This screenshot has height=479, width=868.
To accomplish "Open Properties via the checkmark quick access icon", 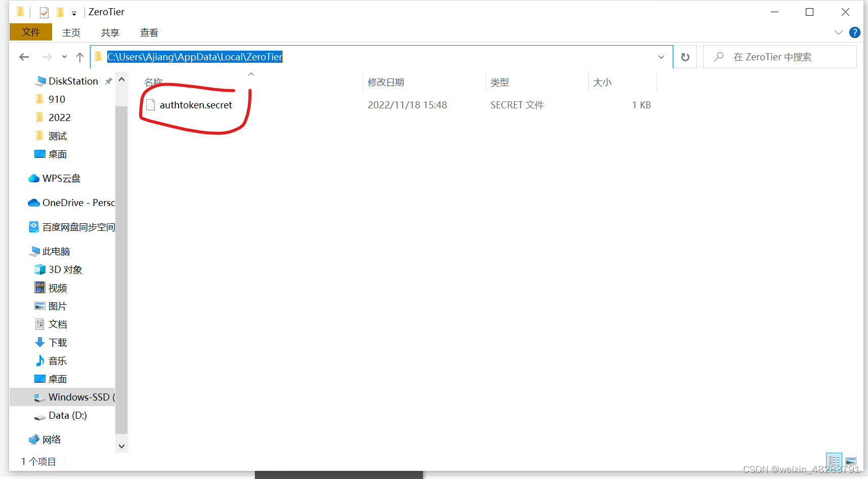I will click(x=44, y=12).
